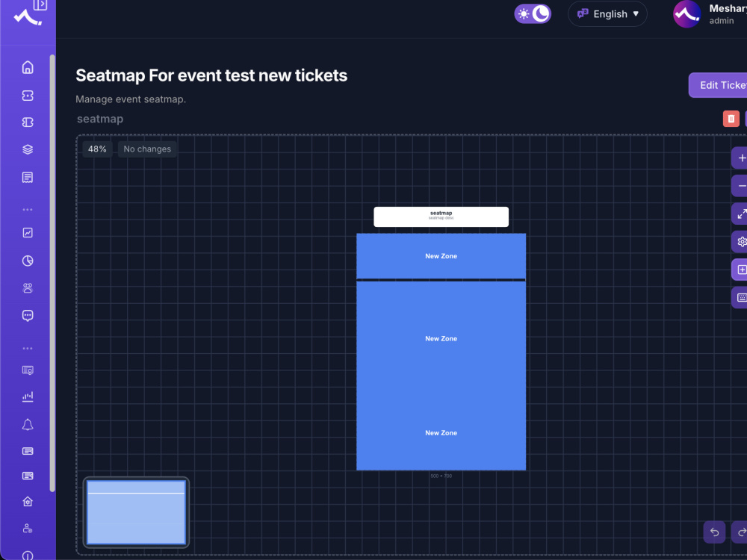Select the bottom New Zone label
747x560 pixels.
click(441, 433)
